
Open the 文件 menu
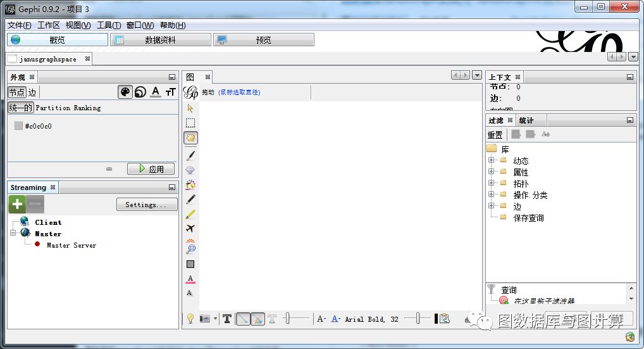point(20,25)
